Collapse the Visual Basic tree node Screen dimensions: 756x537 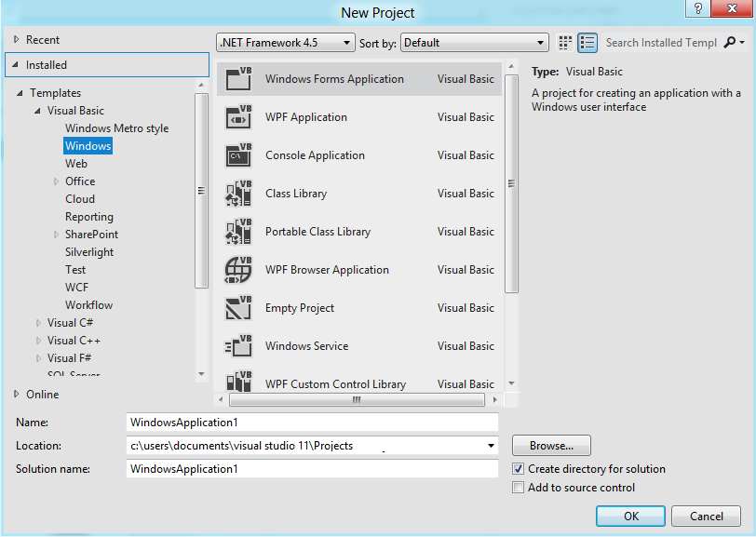click(x=37, y=111)
